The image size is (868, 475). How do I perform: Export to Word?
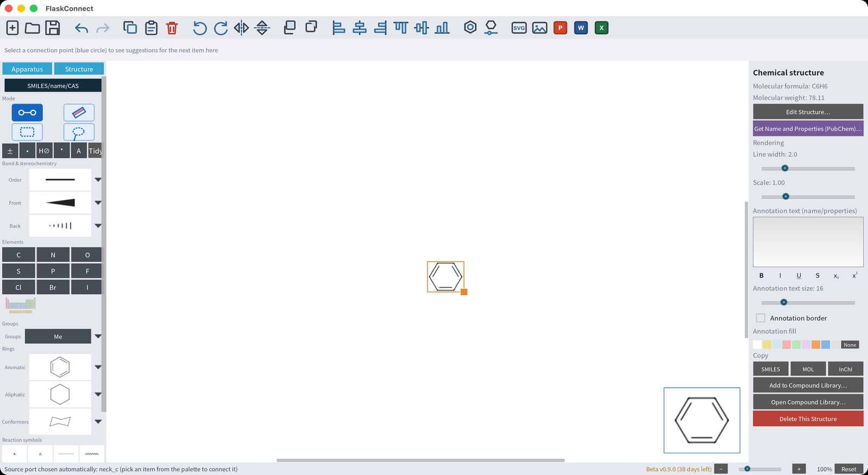pos(581,28)
